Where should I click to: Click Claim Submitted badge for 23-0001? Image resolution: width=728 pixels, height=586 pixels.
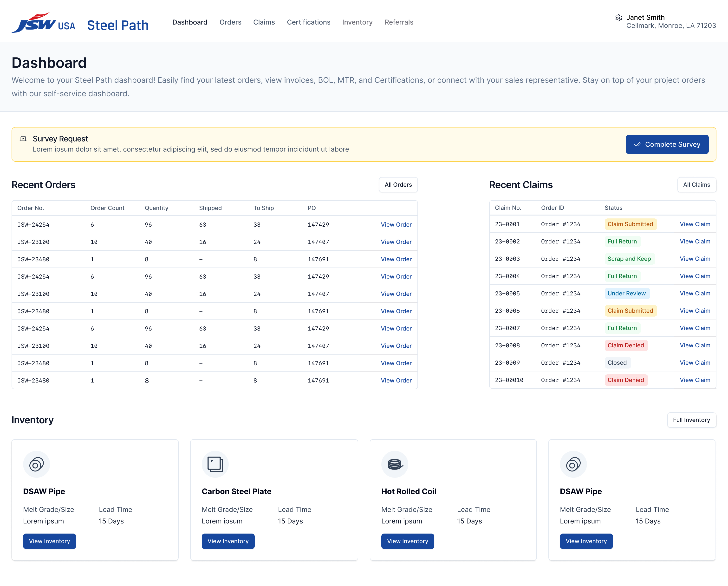tap(630, 224)
